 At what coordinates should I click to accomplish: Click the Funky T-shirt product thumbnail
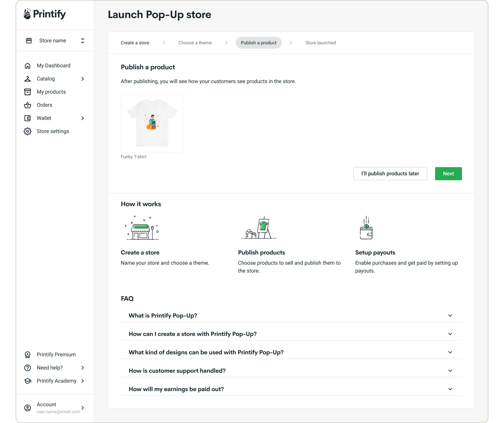coord(152,123)
